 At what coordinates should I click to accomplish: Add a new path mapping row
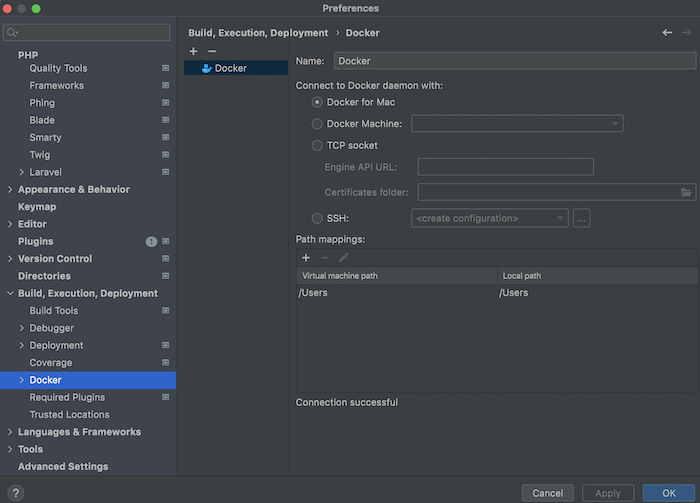pyautogui.click(x=306, y=258)
